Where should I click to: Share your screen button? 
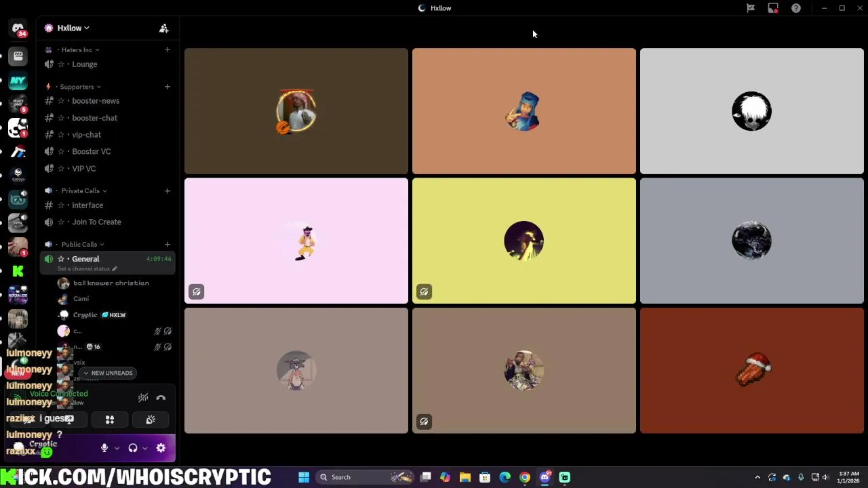pos(68,420)
